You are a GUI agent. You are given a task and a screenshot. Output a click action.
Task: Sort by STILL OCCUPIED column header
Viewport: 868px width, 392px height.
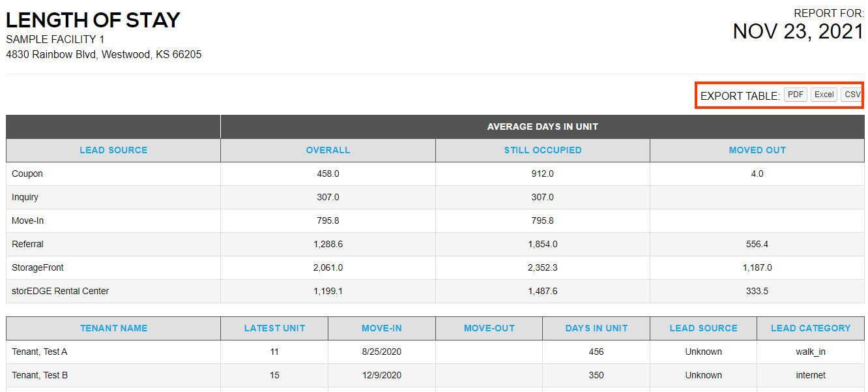click(543, 150)
